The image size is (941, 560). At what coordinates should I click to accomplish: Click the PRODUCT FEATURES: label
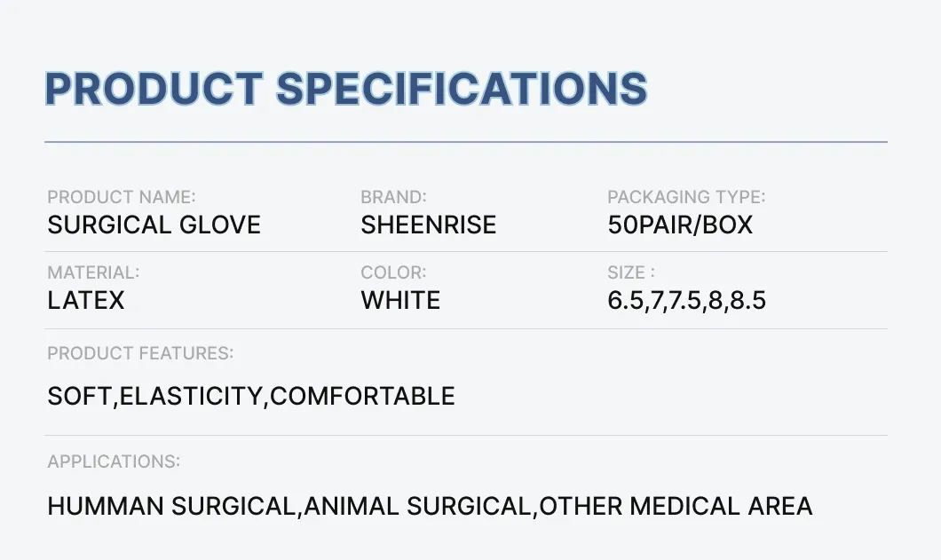tap(140, 353)
